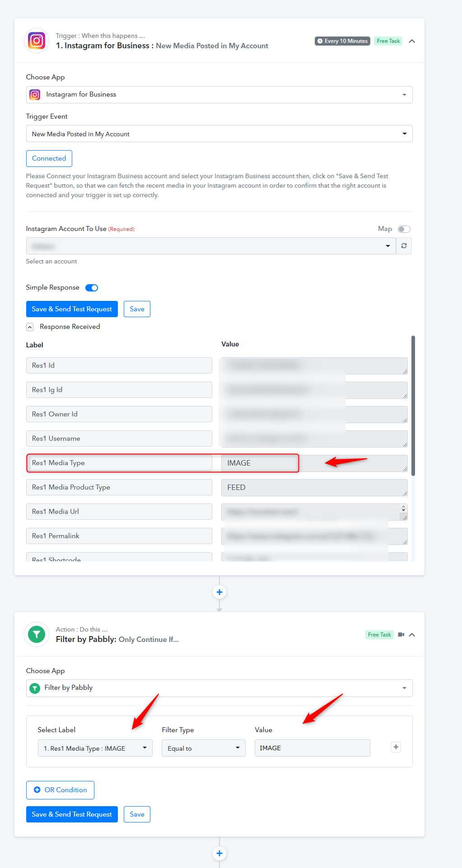Click the Connected button

(x=49, y=158)
